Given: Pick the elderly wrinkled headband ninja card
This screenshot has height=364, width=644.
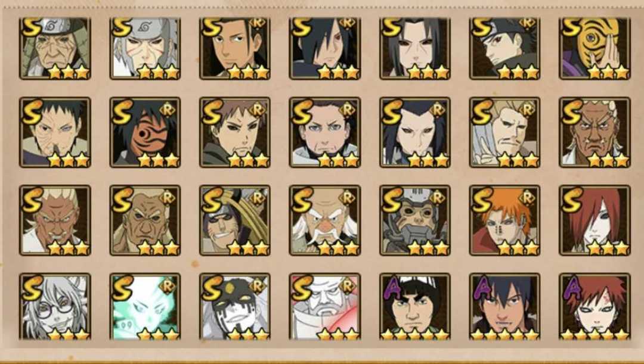Looking at the screenshot, I should [x=55, y=48].
